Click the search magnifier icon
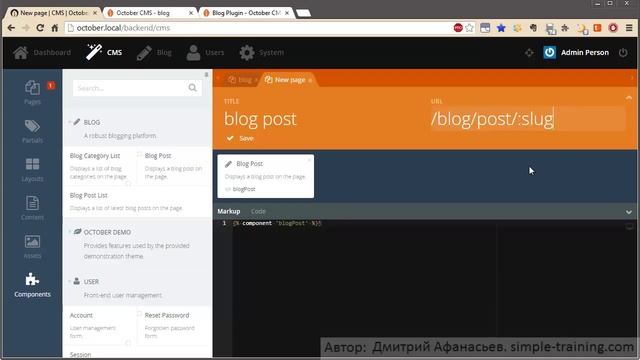This screenshot has height=360, width=640. (192, 88)
